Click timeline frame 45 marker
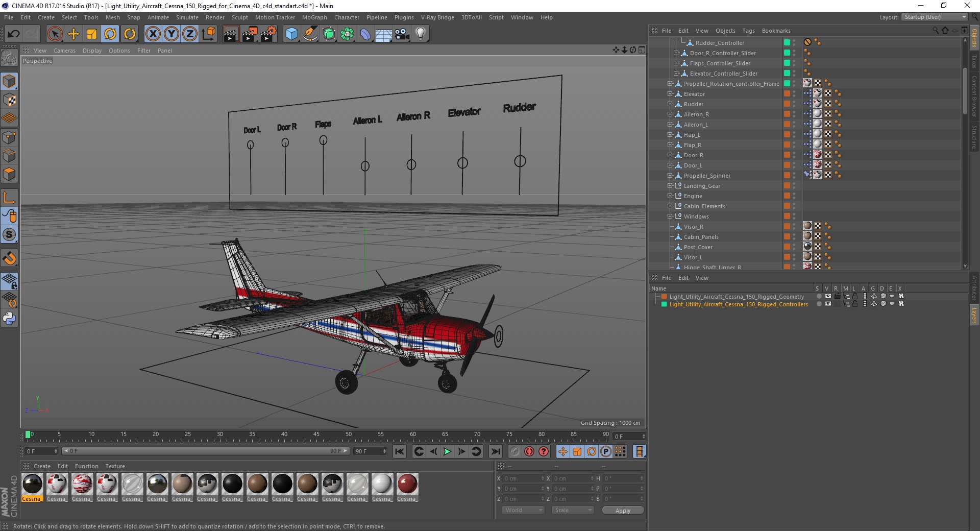Viewport: 980px width, 531px height. (x=316, y=435)
